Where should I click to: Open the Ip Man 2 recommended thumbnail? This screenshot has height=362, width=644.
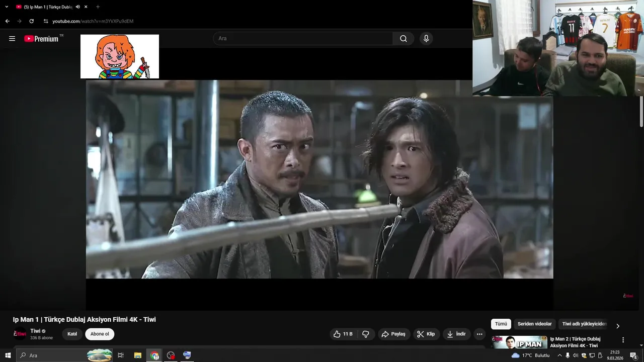[x=519, y=342]
